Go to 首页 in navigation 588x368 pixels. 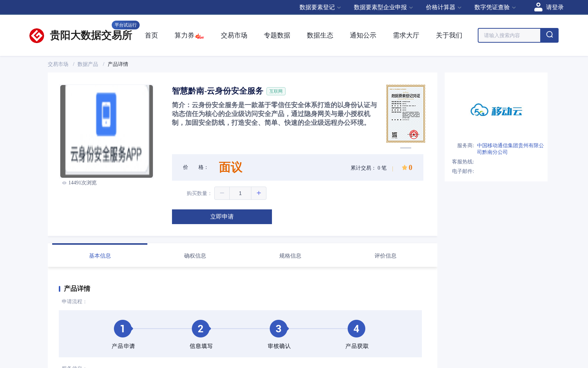151,35
